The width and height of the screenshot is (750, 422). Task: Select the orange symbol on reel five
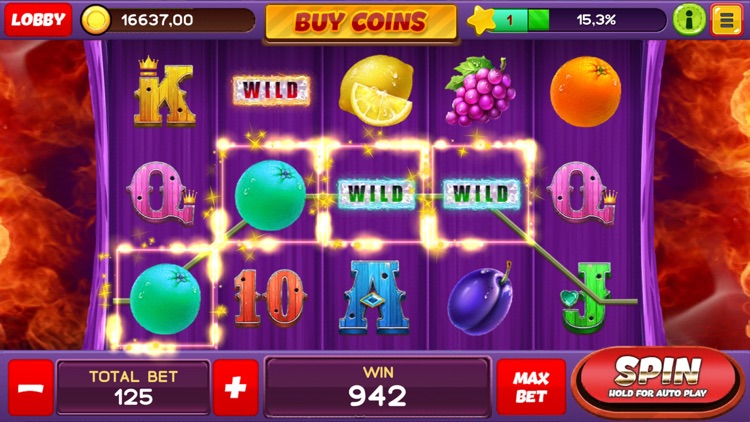coord(585,91)
